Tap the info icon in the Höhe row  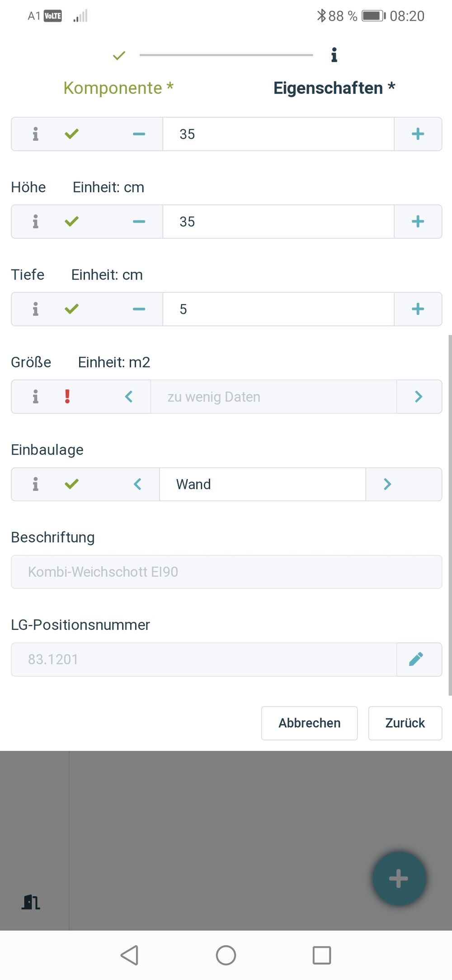pos(35,222)
